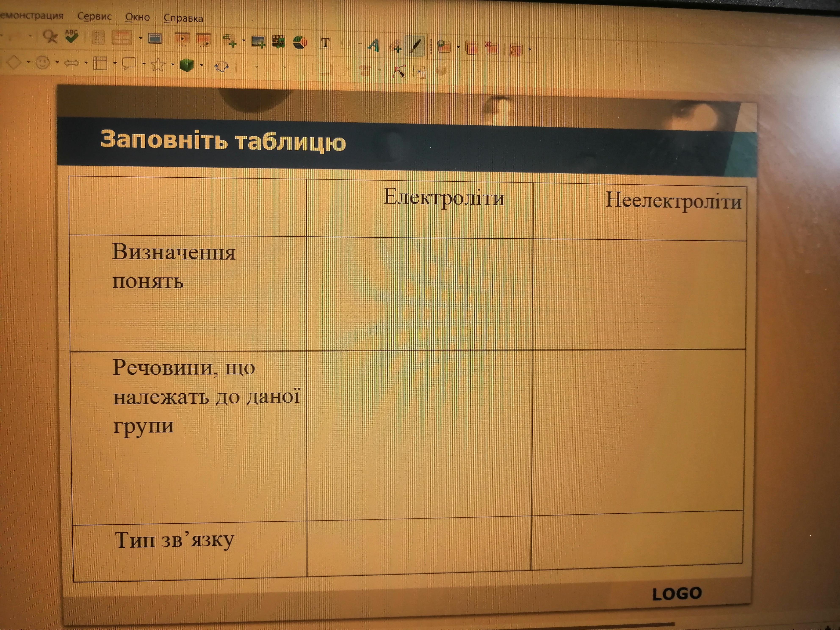Click the spellcheck ABC checkmark icon

coord(71,36)
